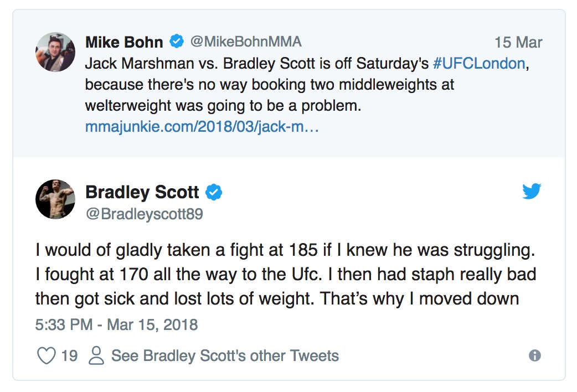The height and width of the screenshot is (392, 577).
Task: Click the Twitter bird logo
Action: [x=532, y=191]
